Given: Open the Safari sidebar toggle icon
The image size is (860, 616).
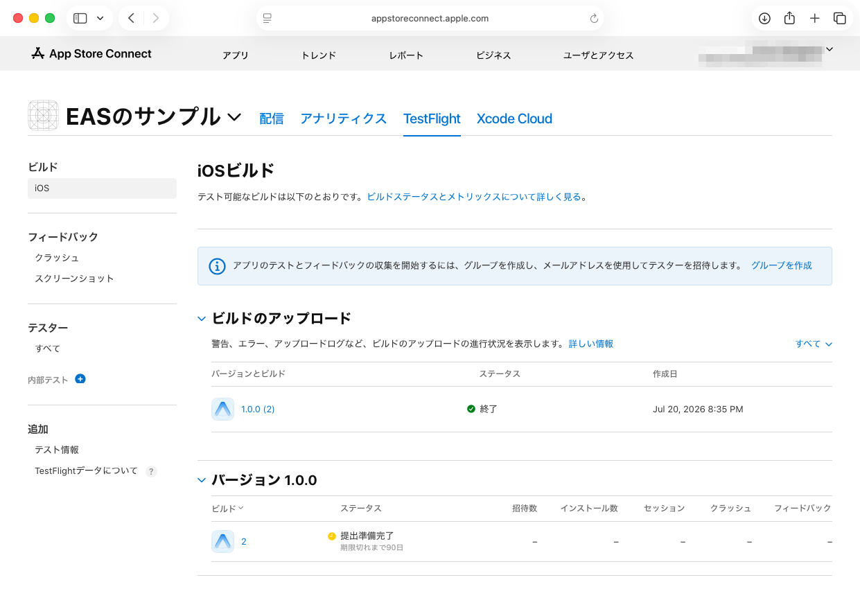Looking at the screenshot, I should (80, 19).
